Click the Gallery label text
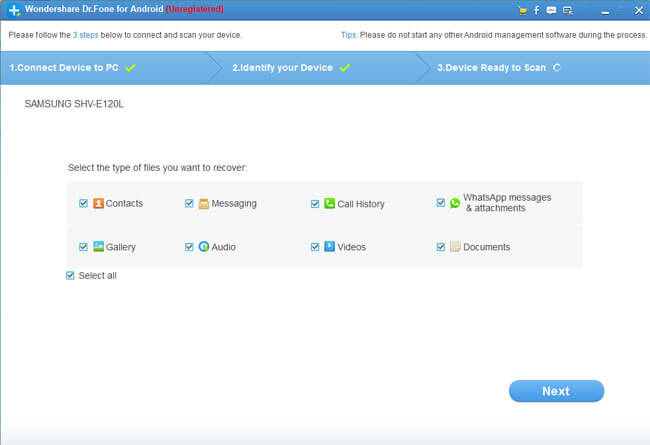The image size is (650, 445). (x=121, y=247)
